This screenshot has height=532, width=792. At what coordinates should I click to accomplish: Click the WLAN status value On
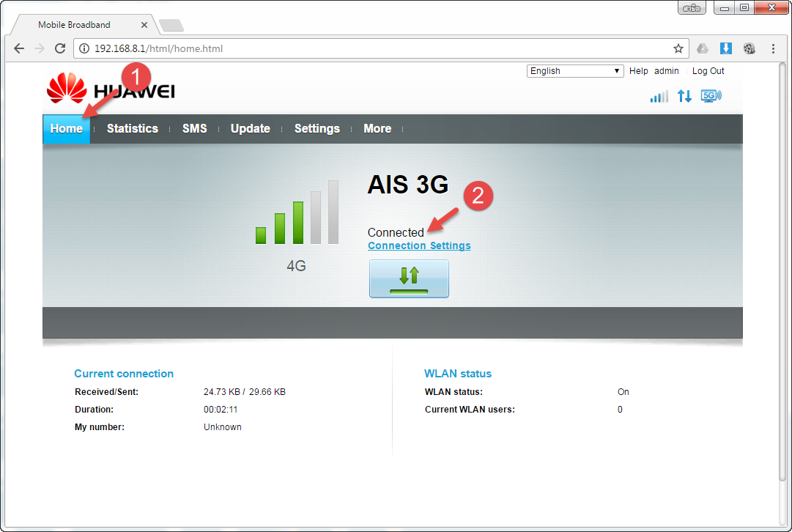(623, 392)
